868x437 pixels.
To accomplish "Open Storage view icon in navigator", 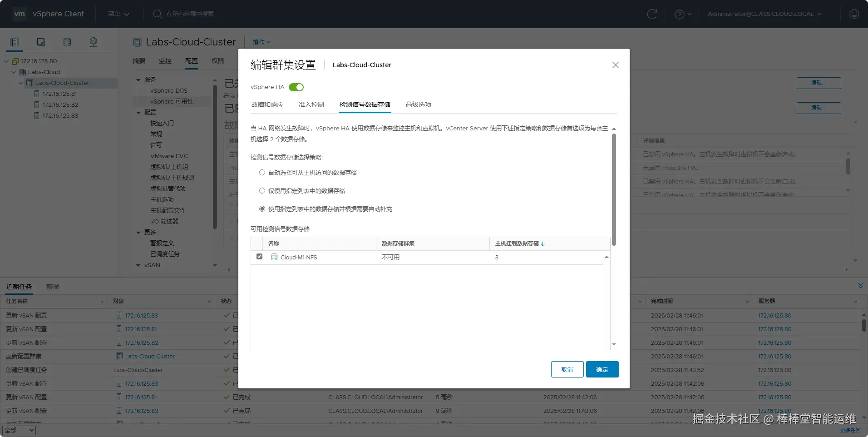I will tap(67, 42).
